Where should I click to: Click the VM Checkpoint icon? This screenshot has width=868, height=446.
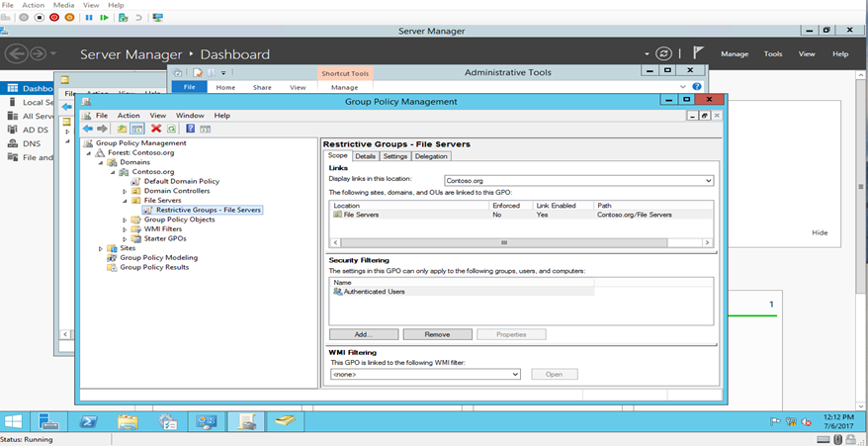(124, 17)
